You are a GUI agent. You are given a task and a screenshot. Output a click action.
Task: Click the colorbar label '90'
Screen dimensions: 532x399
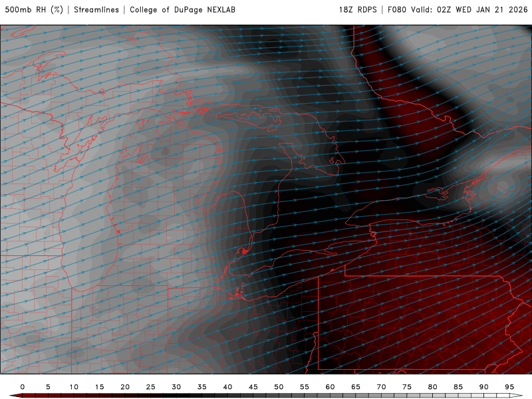[x=484, y=387]
